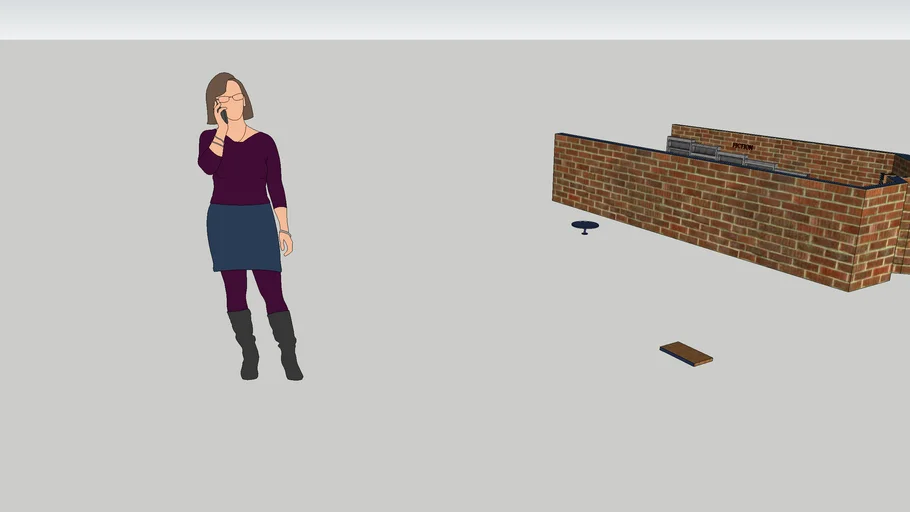Viewport: 910px width, 512px height.
Task: Select the small round blue table
Action: [585, 226]
